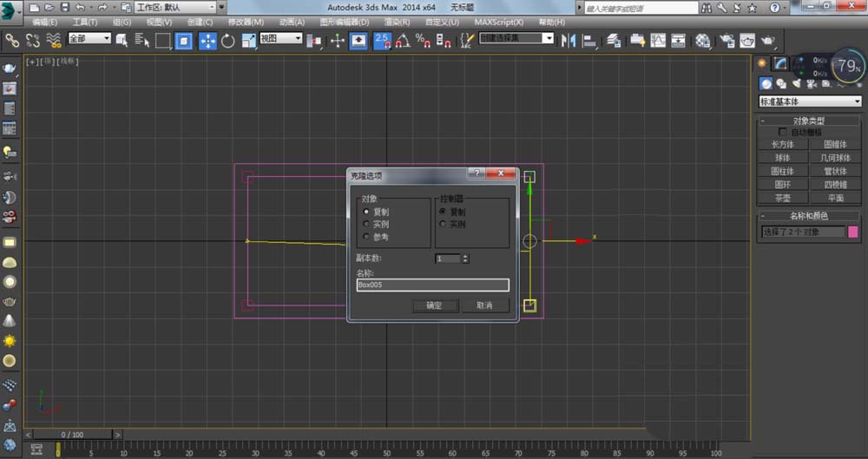Enable the 自动栅格 checkbox
The image size is (868, 459).
tap(783, 132)
